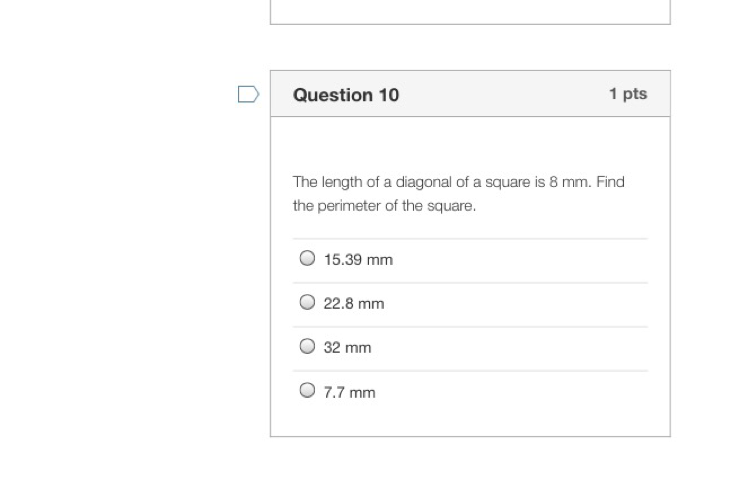Viewport: 748px width, 482px height.
Task: Click the "32 mm" answer label text
Action: (347, 348)
